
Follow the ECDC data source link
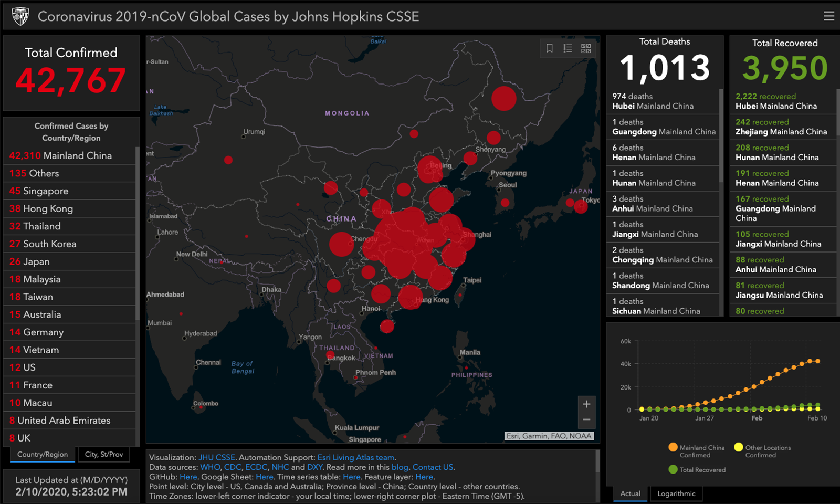256,467
